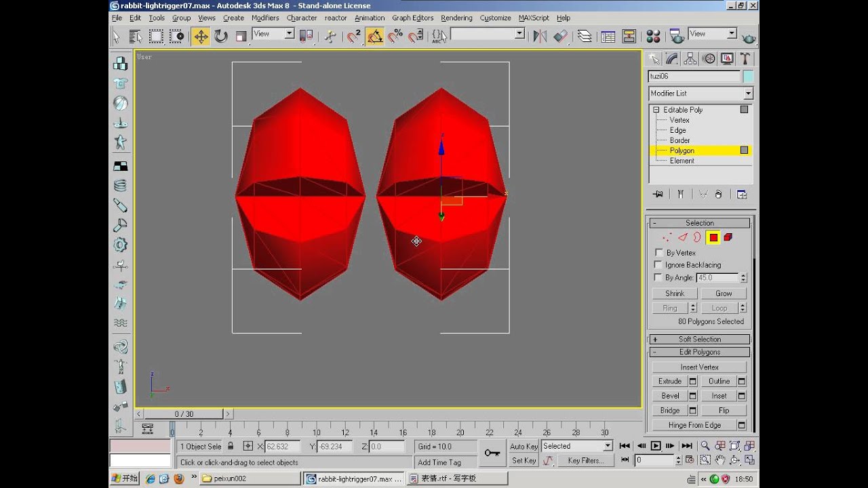
Task: Click the Configure Modifier Sets icon
Action: [x=742, y=195]
